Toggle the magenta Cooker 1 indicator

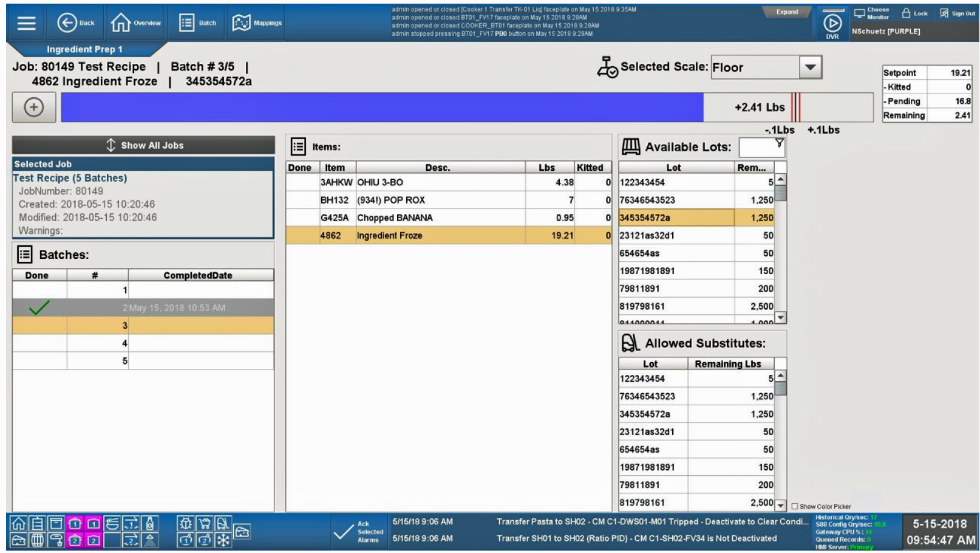(x=75, y=523)
